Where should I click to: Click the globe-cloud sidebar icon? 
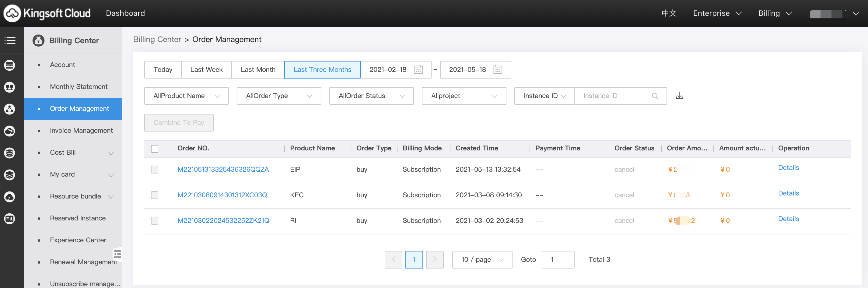click(9, 131)
